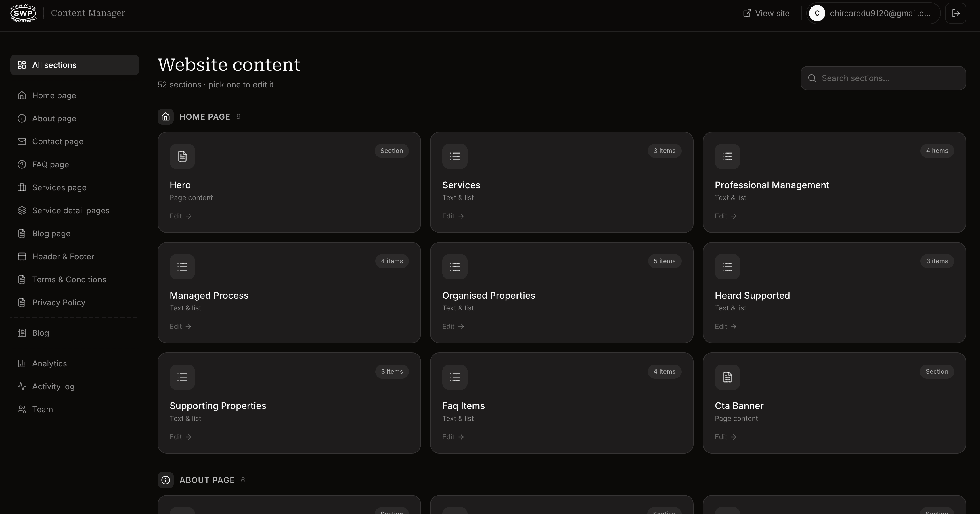The image size is (980, 514).
Task: Click the Hero card document icon
Action: click(x=182, y=156)
